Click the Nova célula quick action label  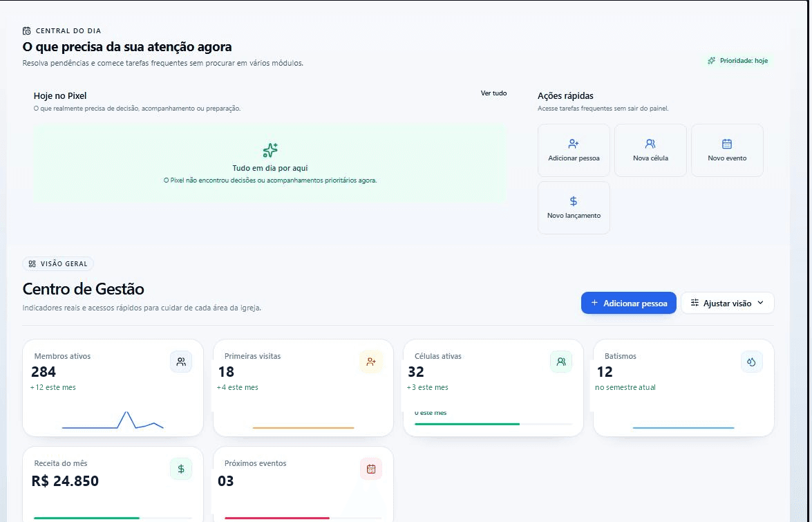pos(650,158)
